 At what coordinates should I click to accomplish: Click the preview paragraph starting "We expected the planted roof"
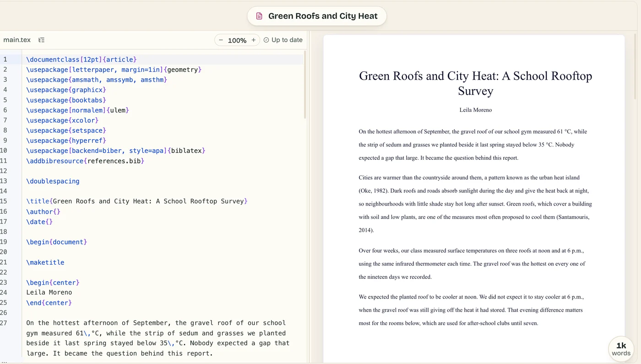point(471,310)
